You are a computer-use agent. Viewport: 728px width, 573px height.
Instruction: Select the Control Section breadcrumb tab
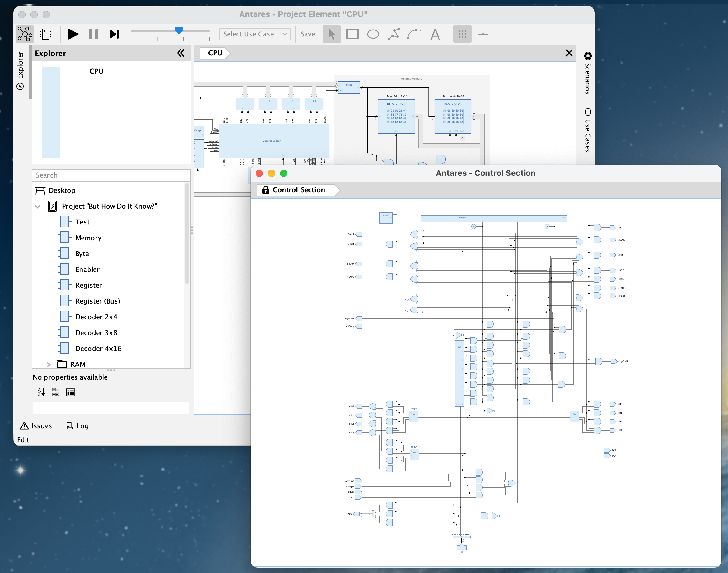click(298, 190)
